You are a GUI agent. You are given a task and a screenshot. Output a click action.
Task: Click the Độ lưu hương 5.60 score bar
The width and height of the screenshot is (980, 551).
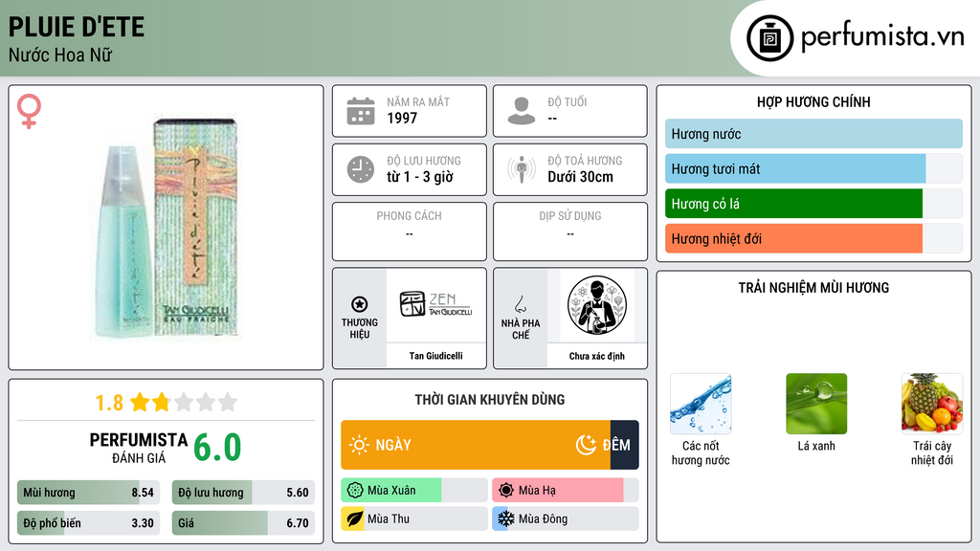click(x=243, y=493)
